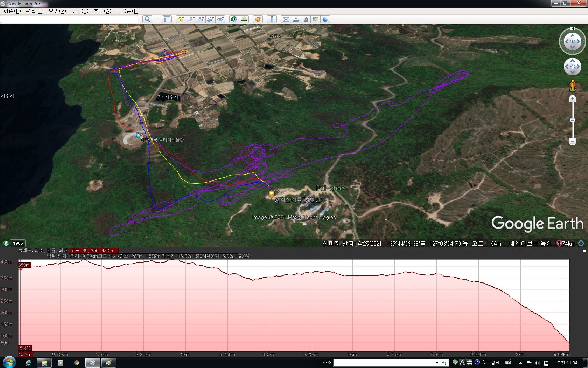Open the language bar help icon

click(x=477, y=362)
